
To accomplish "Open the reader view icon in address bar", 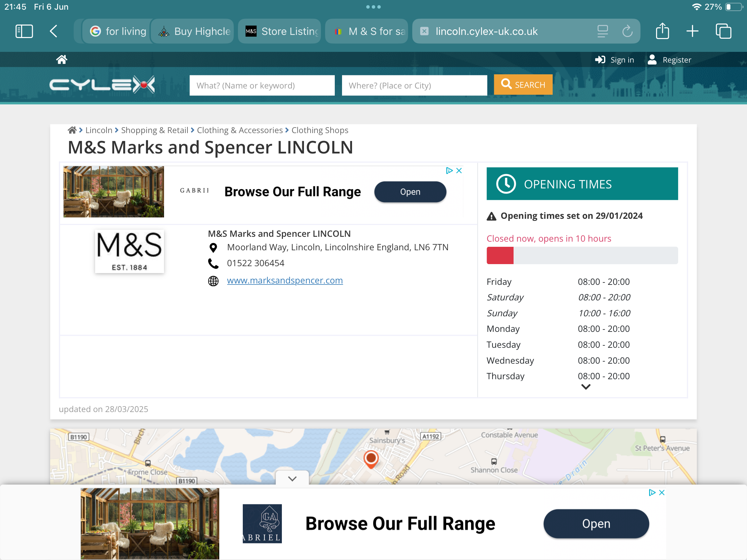I will coord(602,31).
